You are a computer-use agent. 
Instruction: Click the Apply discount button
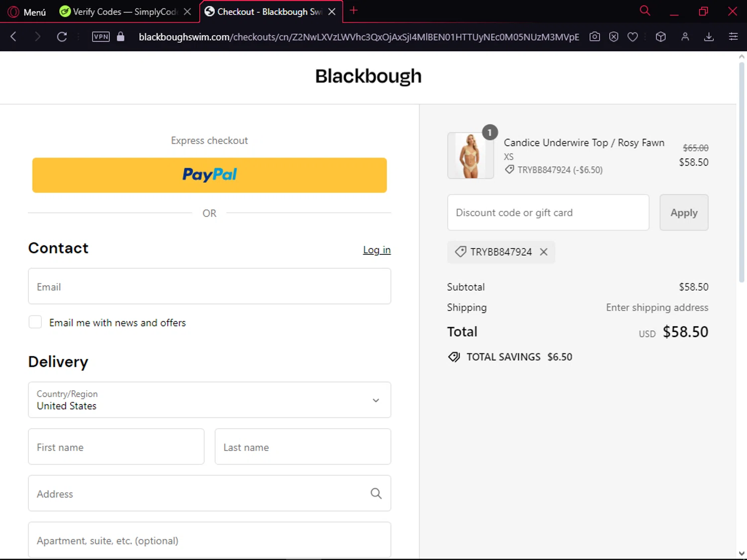[x=684, y=213]
